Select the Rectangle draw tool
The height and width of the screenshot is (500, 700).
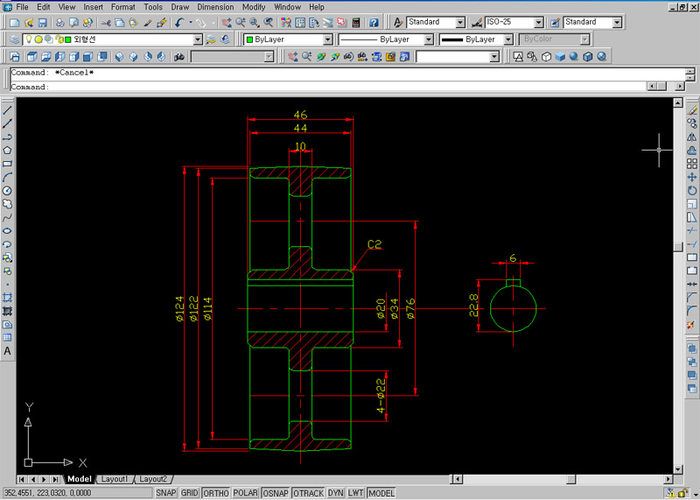(x=7, y=164)
